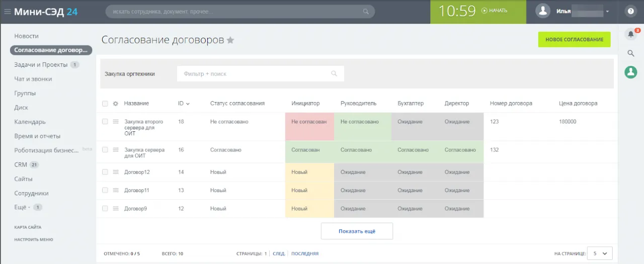This screenshot has width=644, height=264.
Task: Check the box for Договор11 row
Action: point(105,190)
